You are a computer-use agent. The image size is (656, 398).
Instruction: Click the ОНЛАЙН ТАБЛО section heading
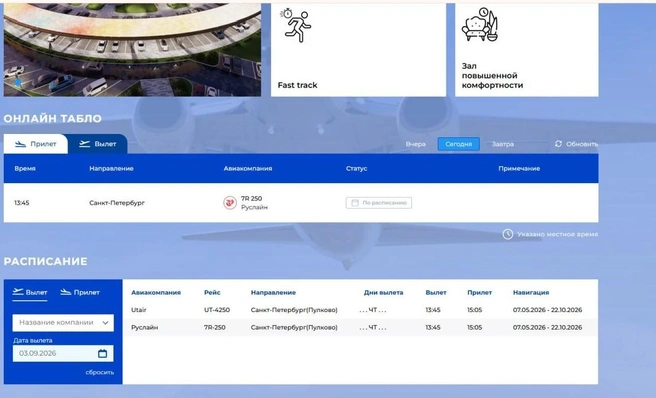point(53,118)
